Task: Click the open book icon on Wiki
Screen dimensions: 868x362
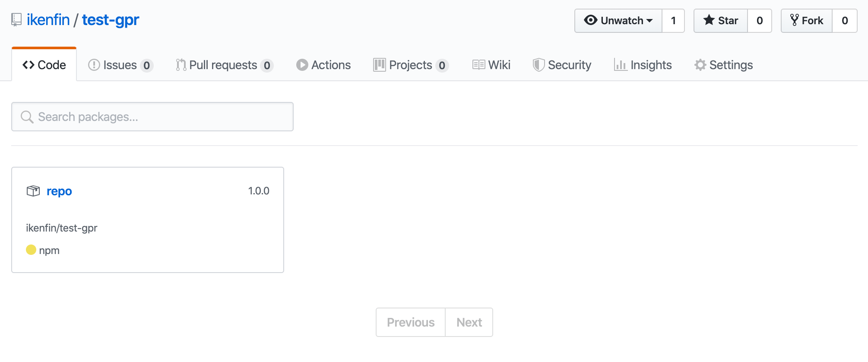Action: (478, 65)
